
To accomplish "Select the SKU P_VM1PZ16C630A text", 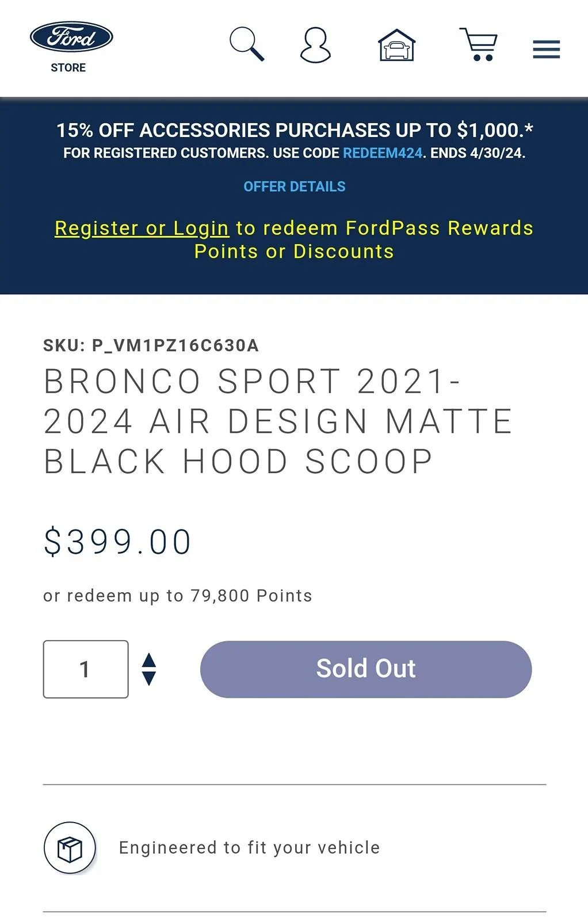I will click(x=150, y=347).
